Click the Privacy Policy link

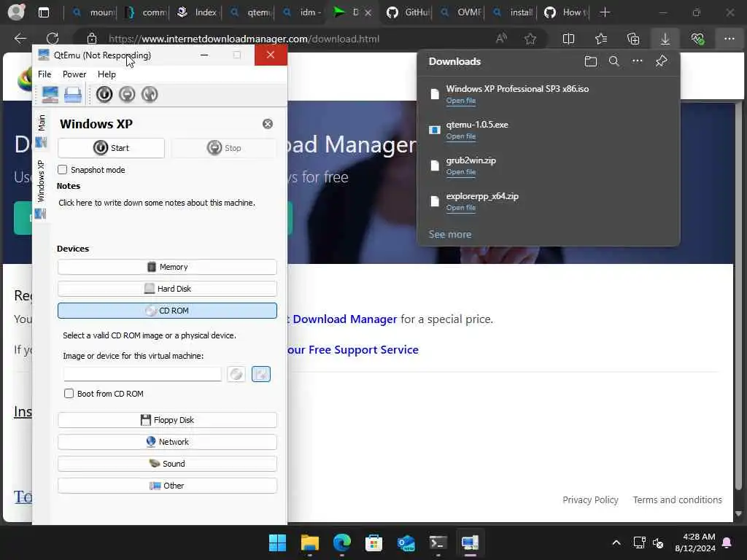pos(590,500)
